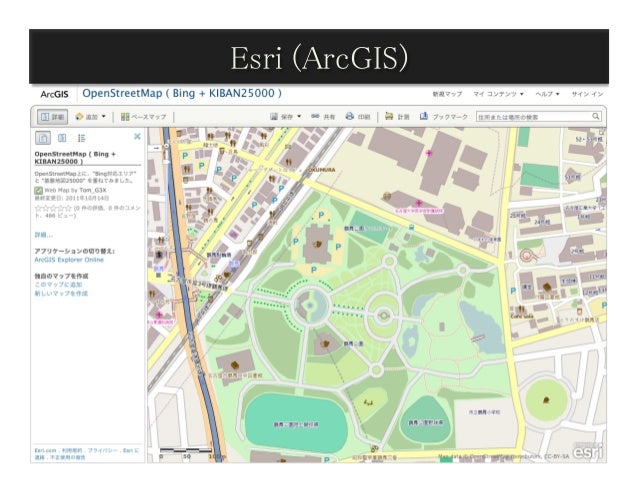Click the address search field

(x=538, y=117)
